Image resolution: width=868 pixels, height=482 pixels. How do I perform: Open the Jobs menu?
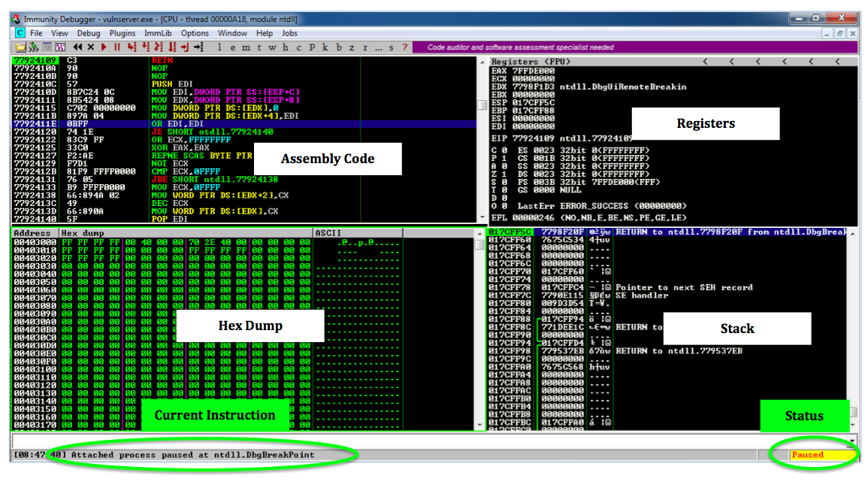(x=290, y=33)
